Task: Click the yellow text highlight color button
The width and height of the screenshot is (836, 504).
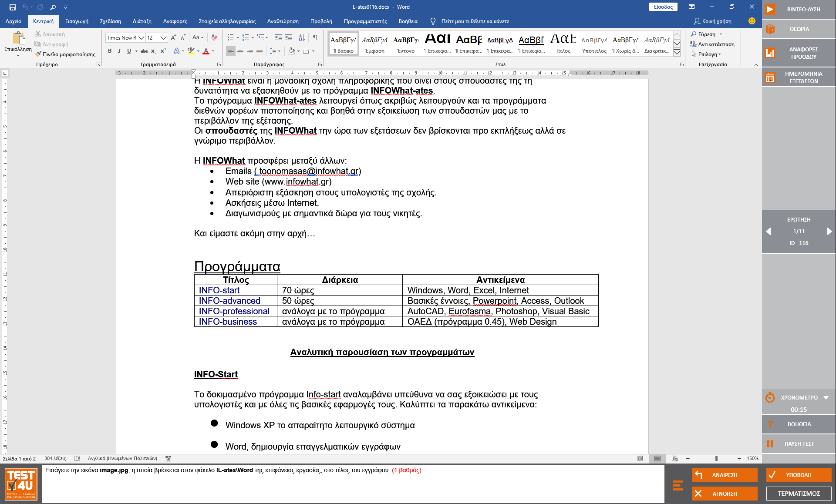Action: (x=191, y=51)
